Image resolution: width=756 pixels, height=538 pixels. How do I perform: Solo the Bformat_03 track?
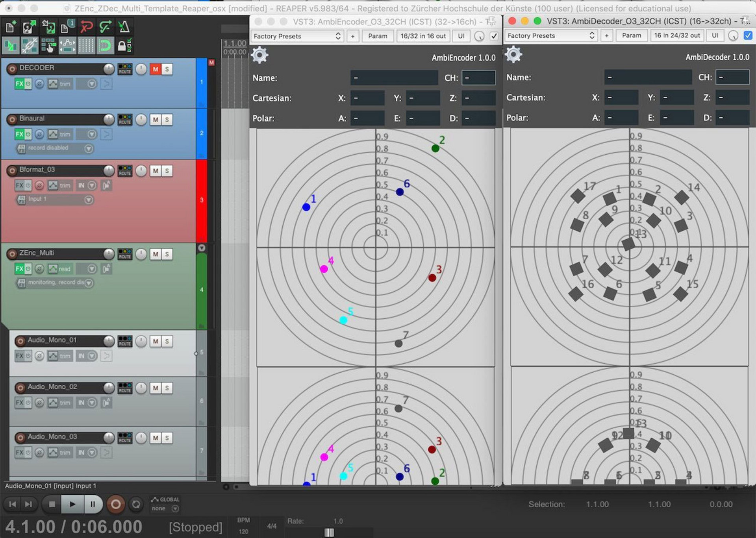pyautogui.click(x=167, y=171)
